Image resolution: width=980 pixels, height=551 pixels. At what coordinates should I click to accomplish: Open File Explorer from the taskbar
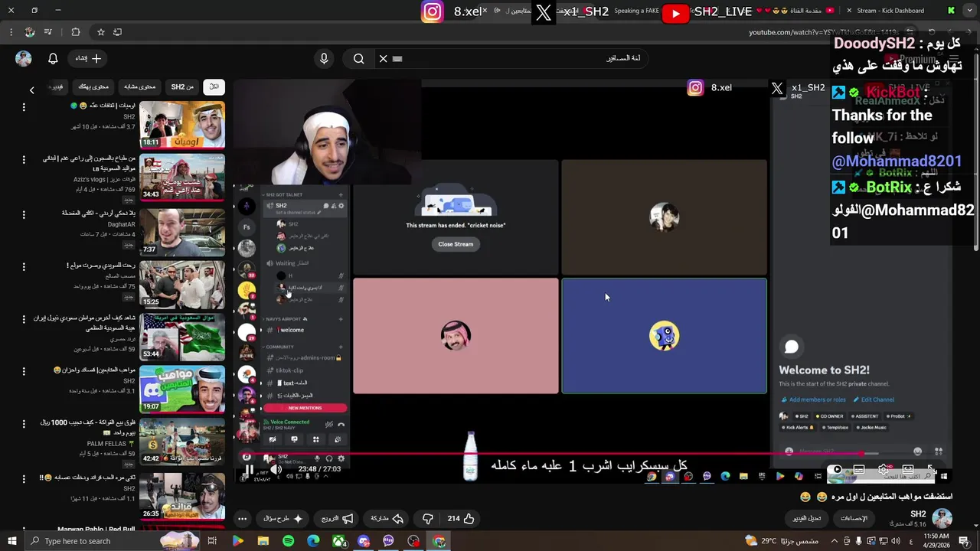pyautogui.click(x=263, y=541)
